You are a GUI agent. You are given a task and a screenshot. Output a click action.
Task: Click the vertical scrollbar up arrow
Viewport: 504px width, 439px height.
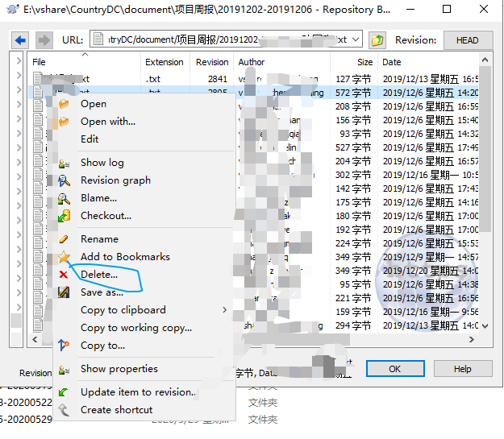click(x=485, y=60)
